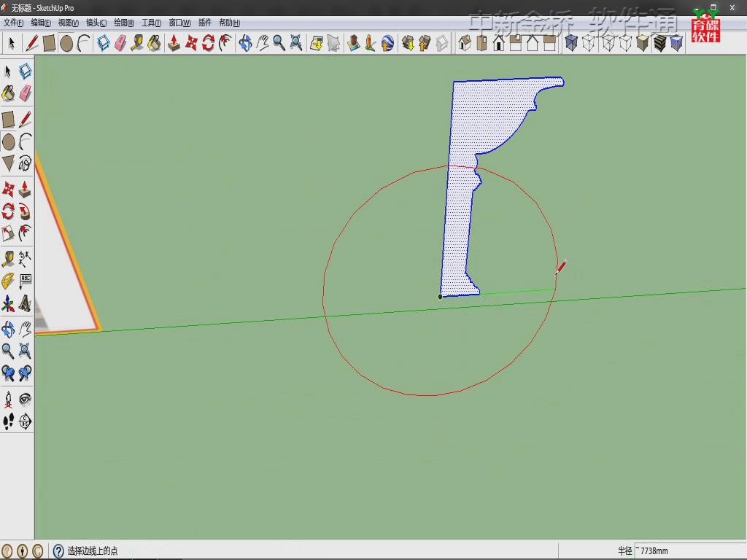Open the 工具(T) menu

152,23
